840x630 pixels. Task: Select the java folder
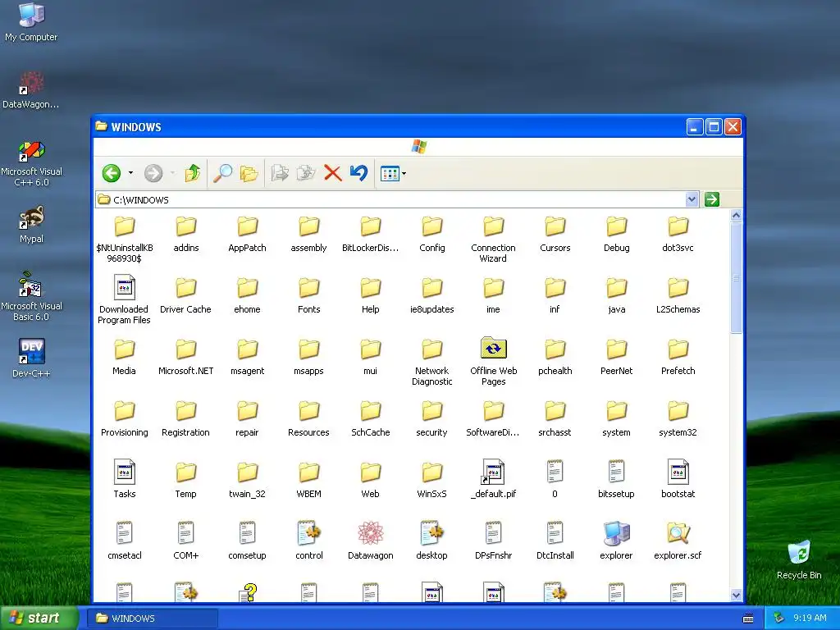pyautogui.click(x=616, y=295)
